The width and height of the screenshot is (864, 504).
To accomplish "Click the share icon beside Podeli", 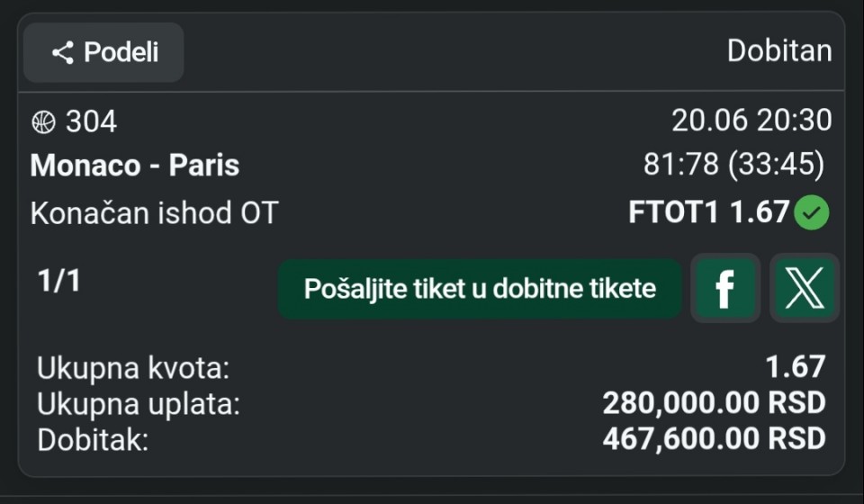I will 63,53.
